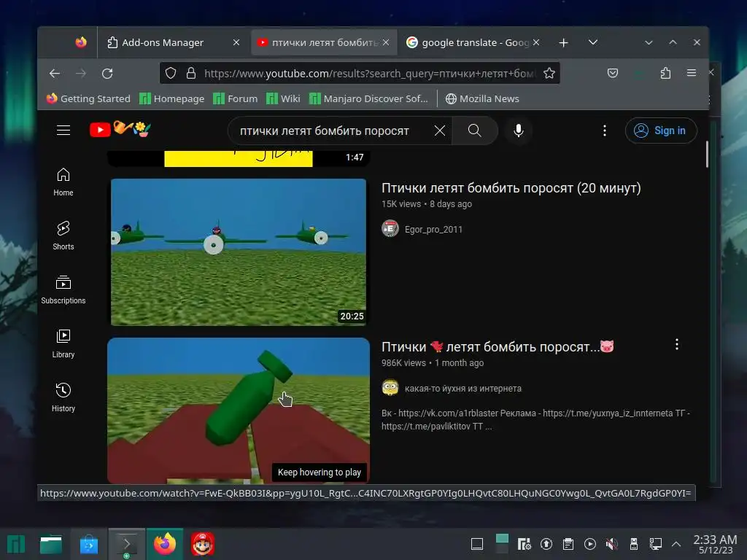The height and width of the screenshot is (560, 747).
Task: Close the Add-ons Manager tab
Action: tap(236, 42)
